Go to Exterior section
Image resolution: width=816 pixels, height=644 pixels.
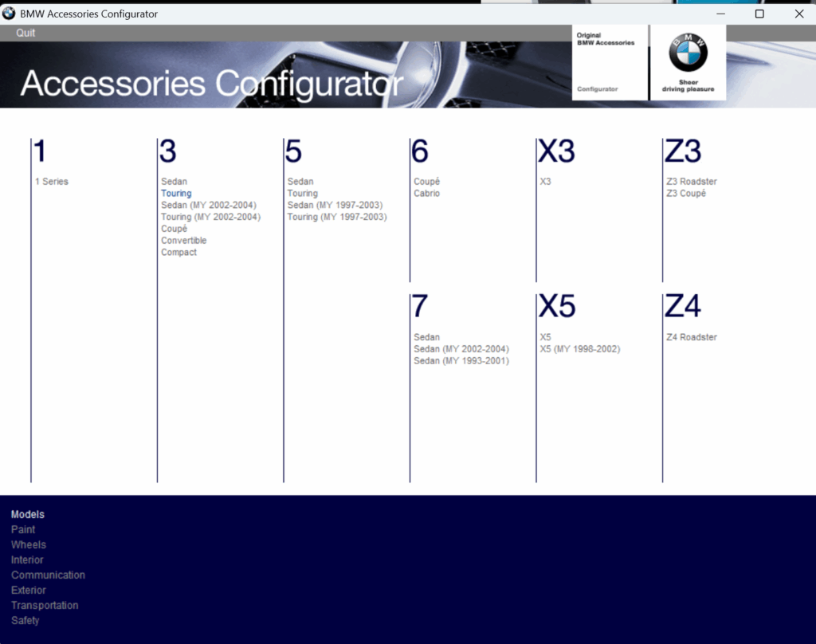click(x=29, y=590)
